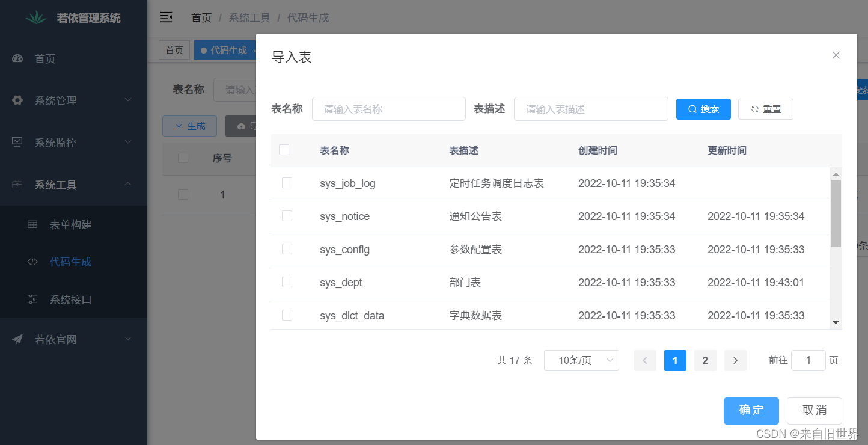Click the 表名称 input field
Viewport: 868px width, 445px height.
point(388,109)
